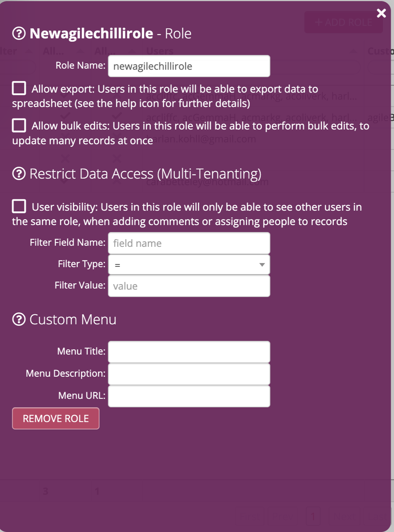This screenshot has width=394, height=532.
Task: Open help icon next to Newagilechillirole heading
Action: pos(19,34)
